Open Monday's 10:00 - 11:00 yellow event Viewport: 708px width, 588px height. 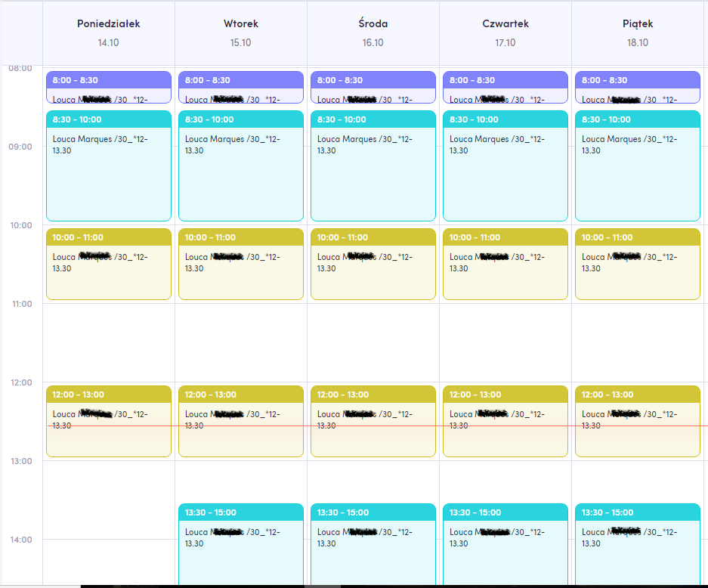[108, 264]
